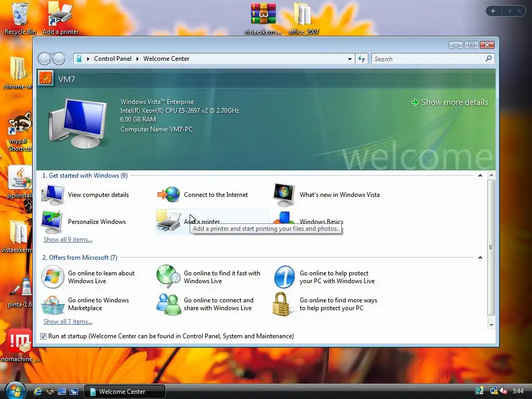Viewport: 532px width, 399px height.
Task: Select the vistaexkerns archive icon at top of desktop
Action: 263,19
